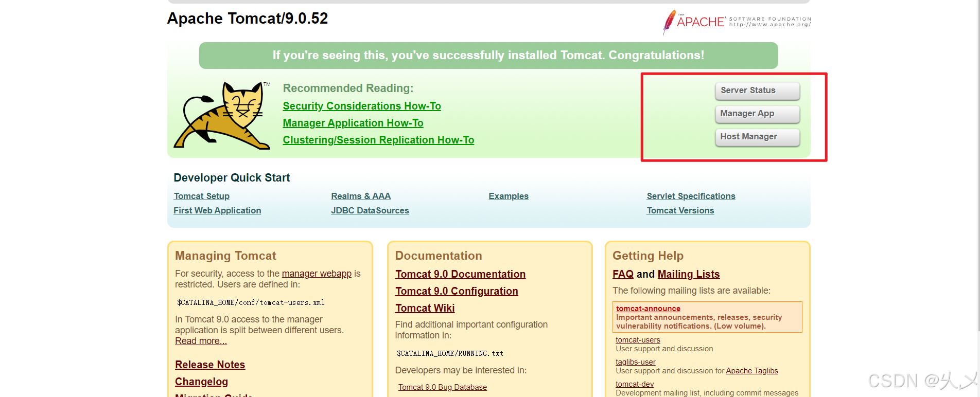Open Realms & AAA documentation
The image size is (980, 397).
coord(361,196)
